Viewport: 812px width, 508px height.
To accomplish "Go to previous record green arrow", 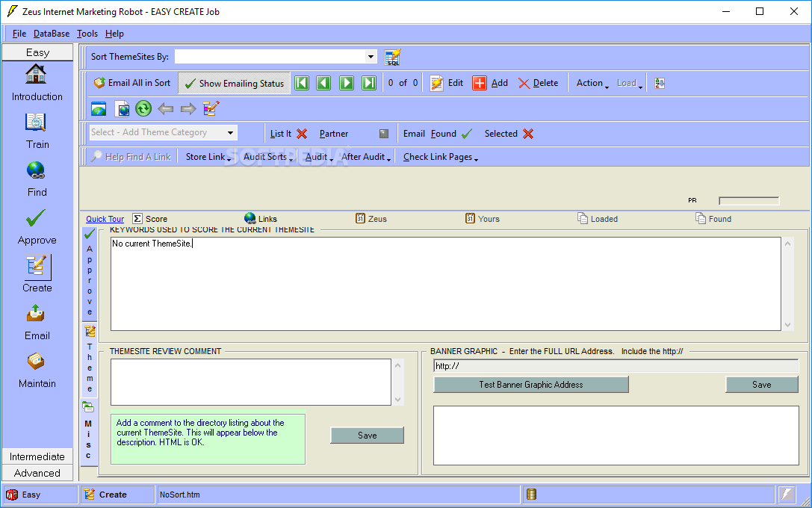I will [x=323, y=83].
